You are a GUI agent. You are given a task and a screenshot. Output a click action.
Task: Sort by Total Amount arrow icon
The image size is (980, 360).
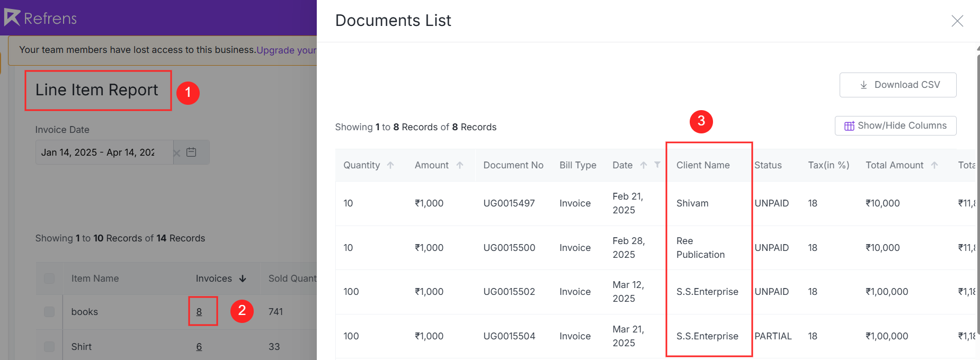point(934,165)
